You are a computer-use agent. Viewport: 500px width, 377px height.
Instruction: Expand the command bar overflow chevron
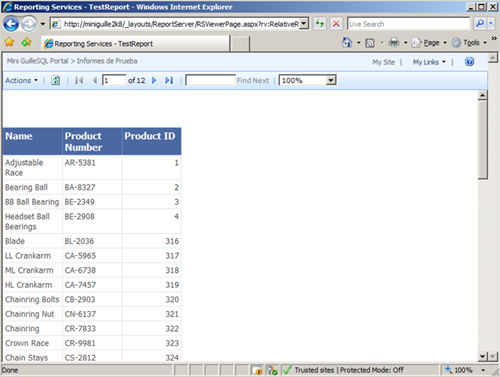pos(494,39)
